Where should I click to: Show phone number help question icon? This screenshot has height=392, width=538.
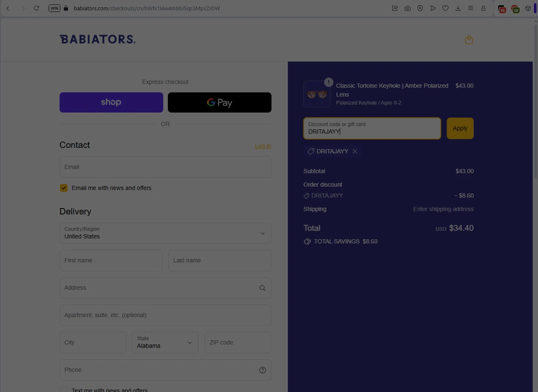263,370
